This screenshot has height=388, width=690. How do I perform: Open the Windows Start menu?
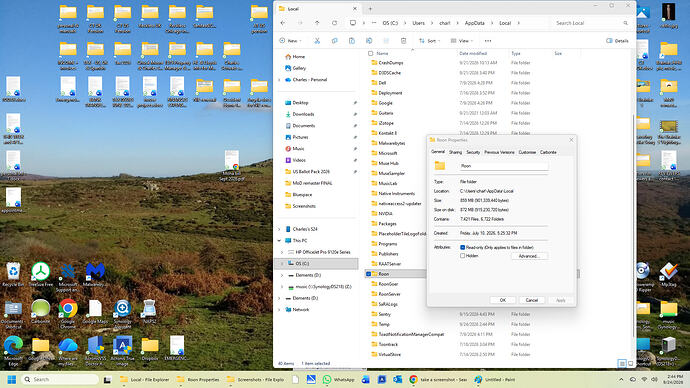(12, 380)
